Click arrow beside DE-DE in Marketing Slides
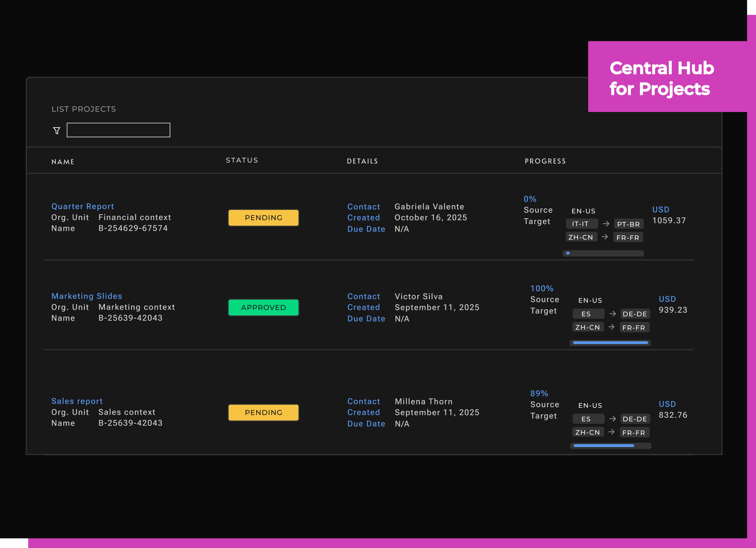This screenshot has height=548, width=756. coord(612,314)
